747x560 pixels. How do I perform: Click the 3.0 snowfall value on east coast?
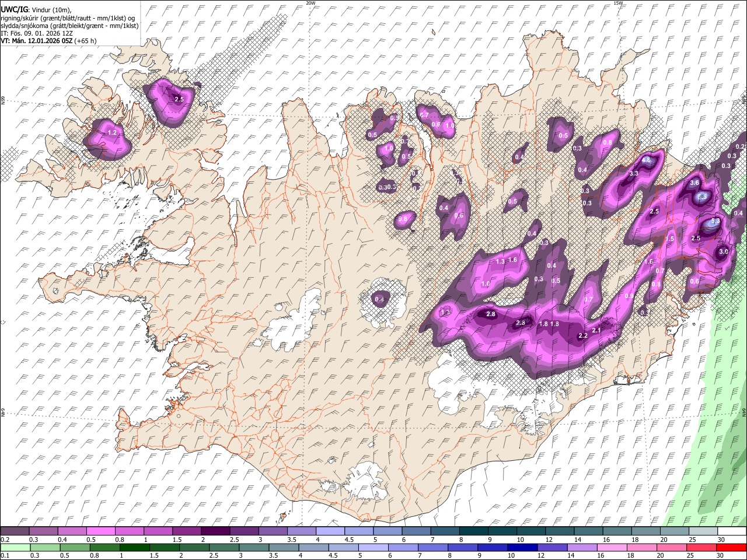(x=724, y=251)
